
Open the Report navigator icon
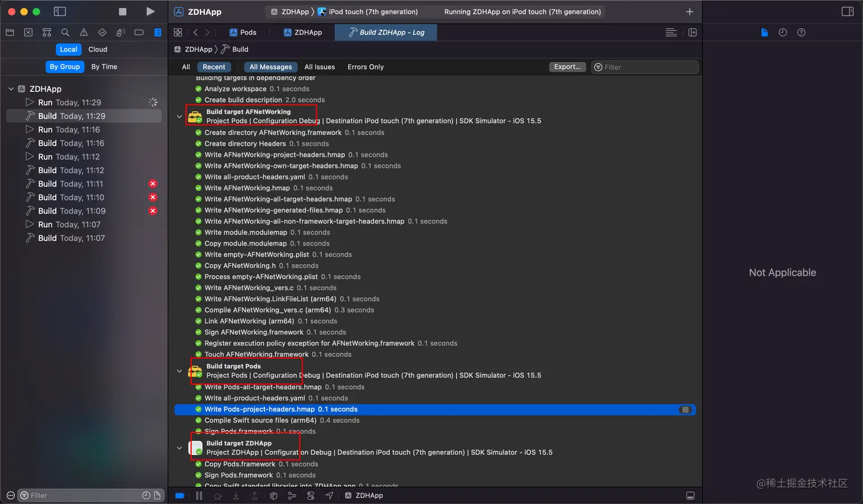(158, 33)
